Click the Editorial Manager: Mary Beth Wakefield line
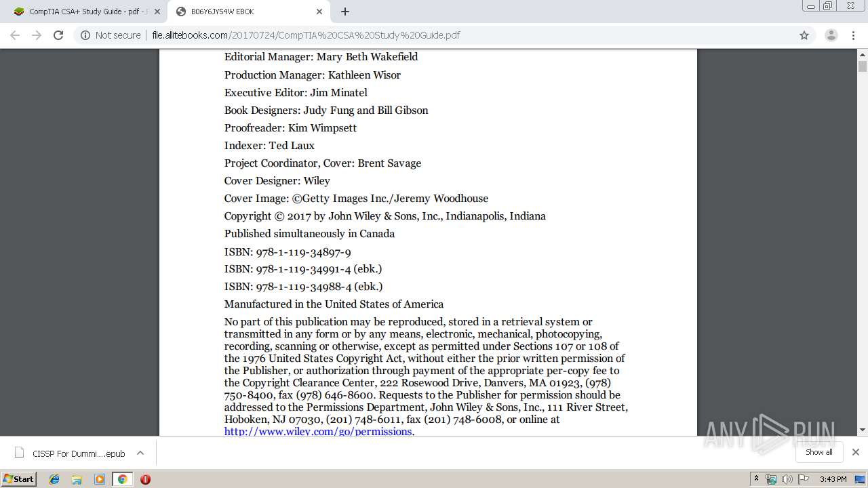Screen dimensions: 868x488 point(321,57)
